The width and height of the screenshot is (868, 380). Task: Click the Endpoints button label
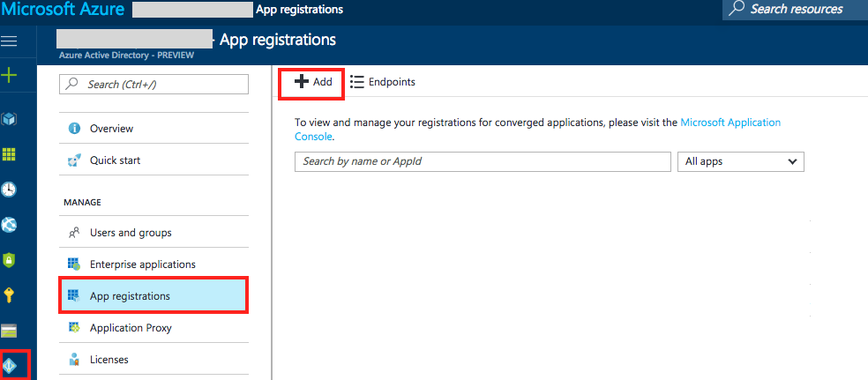[392, 82]
